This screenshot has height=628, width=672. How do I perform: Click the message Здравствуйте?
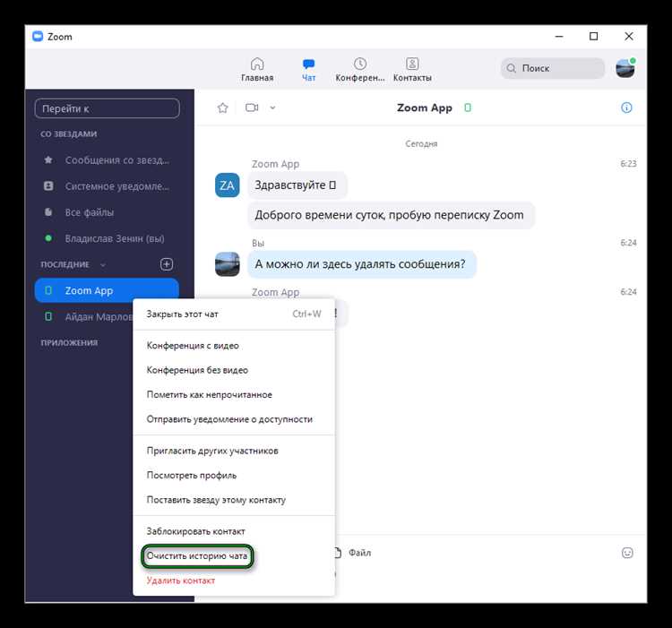[x=297, y=185]
